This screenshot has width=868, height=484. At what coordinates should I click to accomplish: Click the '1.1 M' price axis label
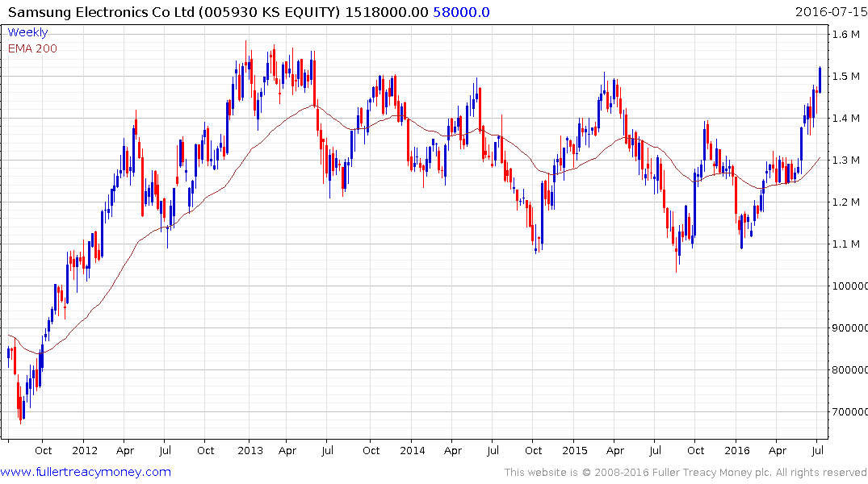846,244
